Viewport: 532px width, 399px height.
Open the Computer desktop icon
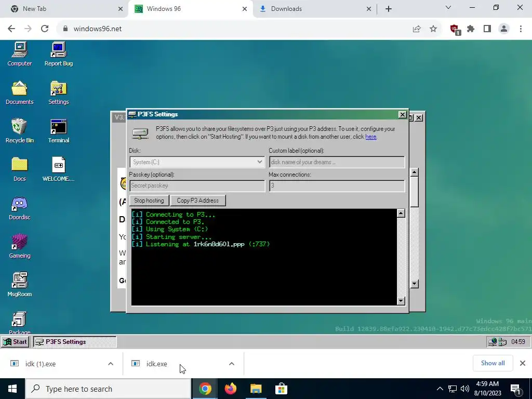pos(19,54)
